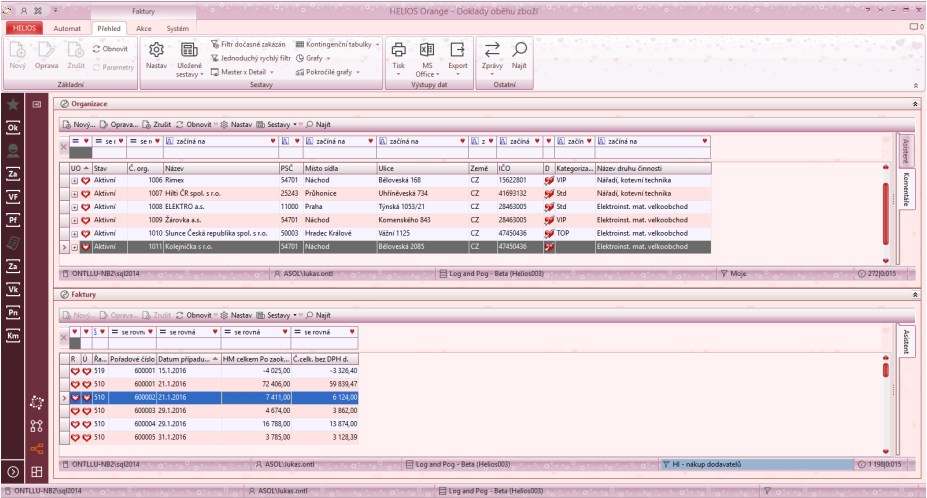Image resolution: width=927 pixels, height=498 pixels.
Task: Open favorites star in left sidebar
Action: tap(12, 105)
